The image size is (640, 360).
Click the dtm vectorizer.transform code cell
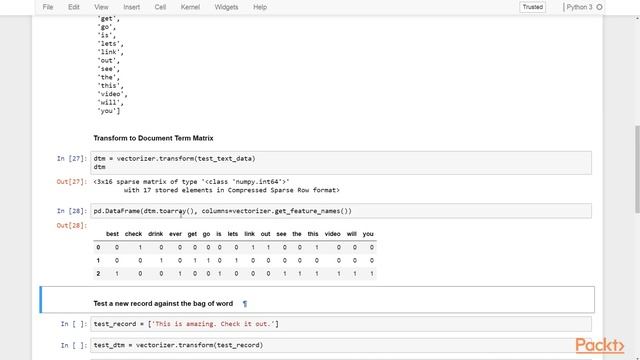(341, 162)
